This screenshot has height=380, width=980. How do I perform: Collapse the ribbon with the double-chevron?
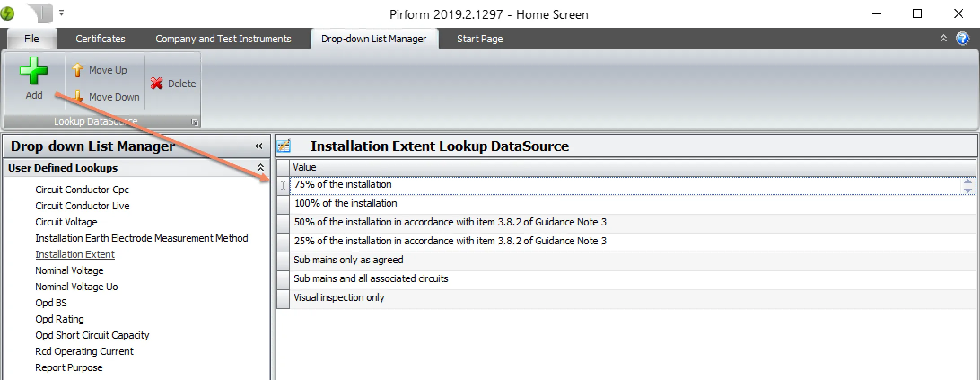click(943, 39)
